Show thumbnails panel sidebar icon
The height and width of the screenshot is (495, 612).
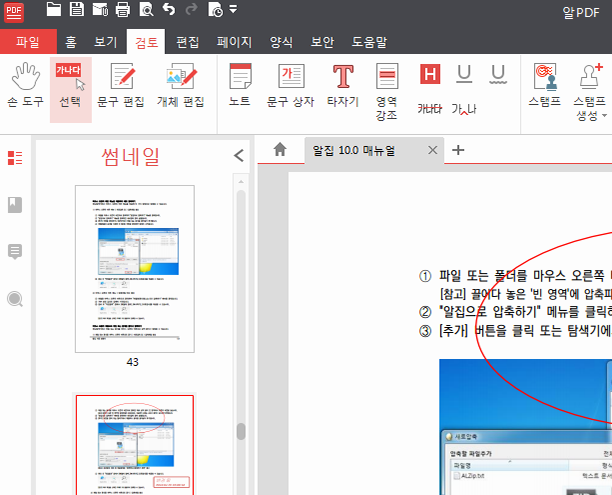15,158
